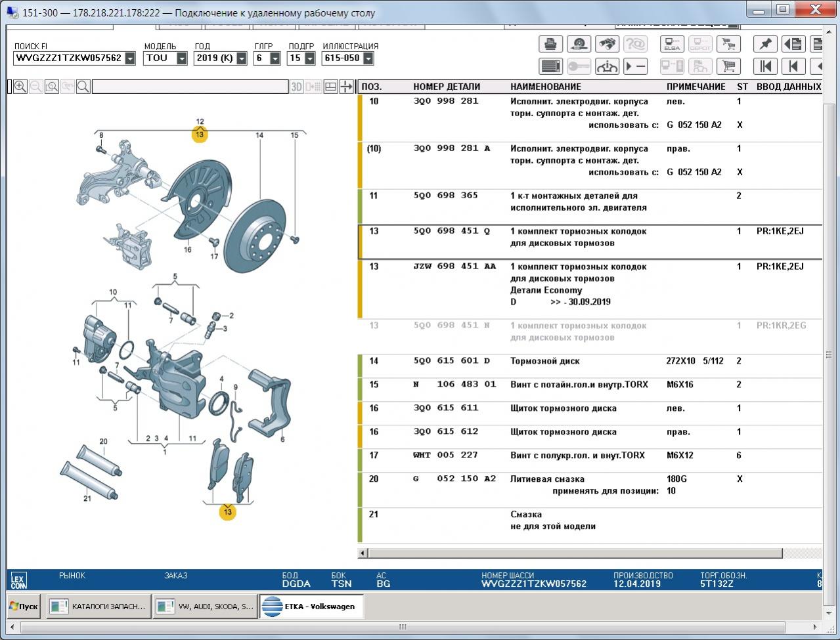The width and height of the screenshot is (840, 640).
Task: Open the ELSA link icon
Action: point(672,44)
